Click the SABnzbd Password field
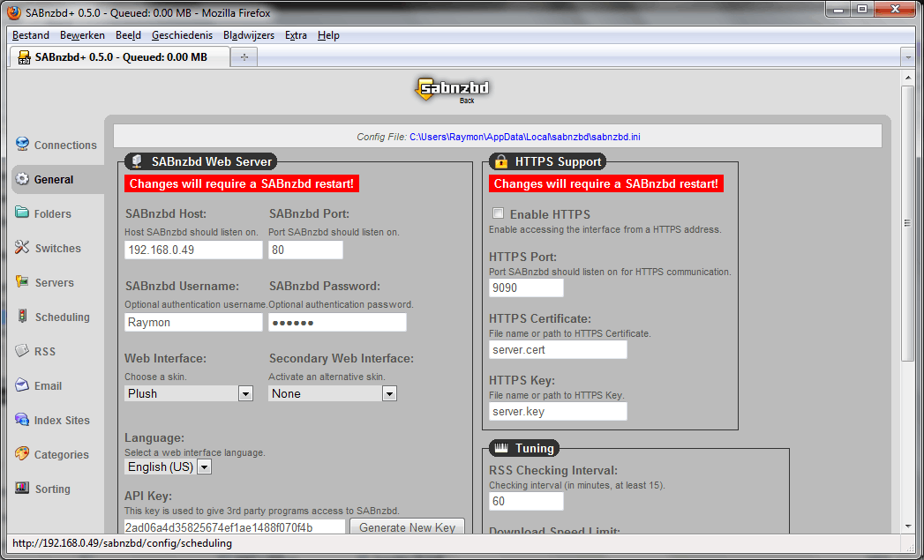The height and width of the screenshot is (560, 924). tap(337, 322)
